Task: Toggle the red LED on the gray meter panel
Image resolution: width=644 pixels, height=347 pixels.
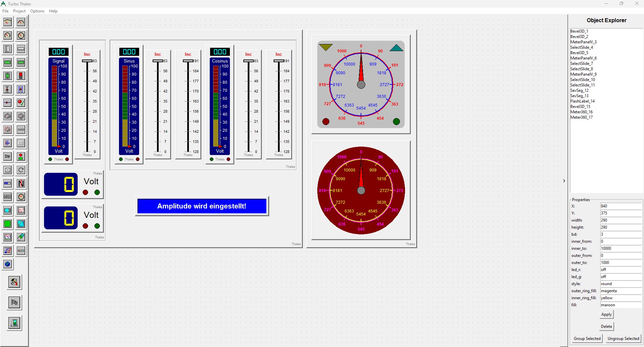Action: click(326, 121)
